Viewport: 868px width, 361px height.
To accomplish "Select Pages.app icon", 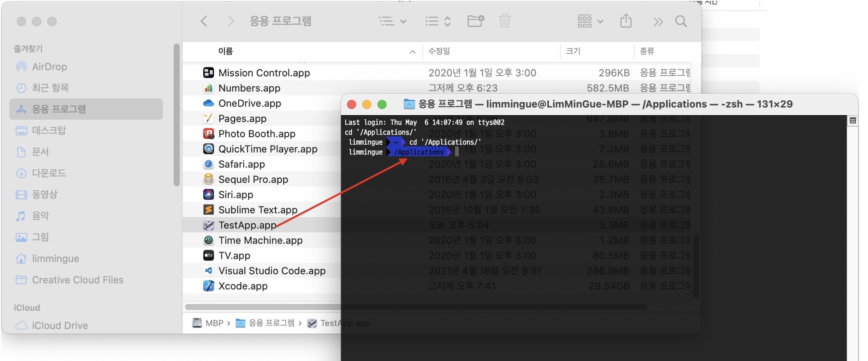I will pos(208,118).
